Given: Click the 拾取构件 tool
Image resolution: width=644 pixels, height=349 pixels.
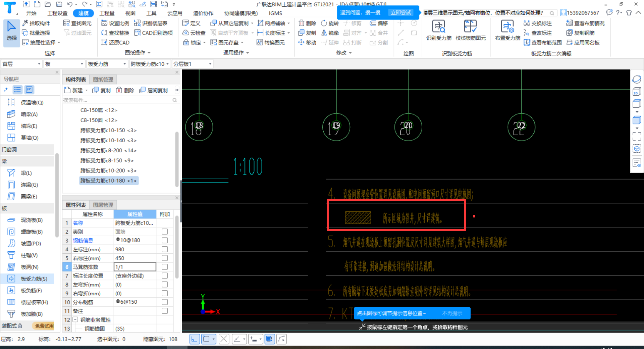Looking at the screenshot, I should click(x=36, y=23).
